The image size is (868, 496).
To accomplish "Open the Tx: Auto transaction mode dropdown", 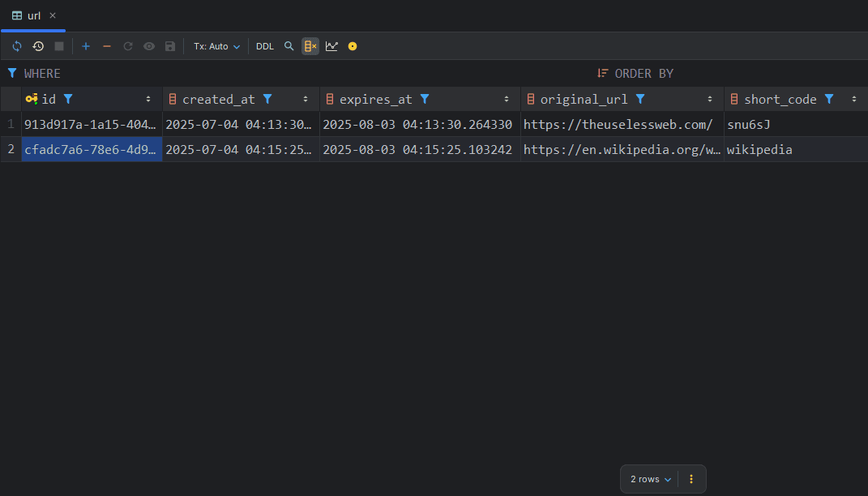I will click(x=216, y=46).
